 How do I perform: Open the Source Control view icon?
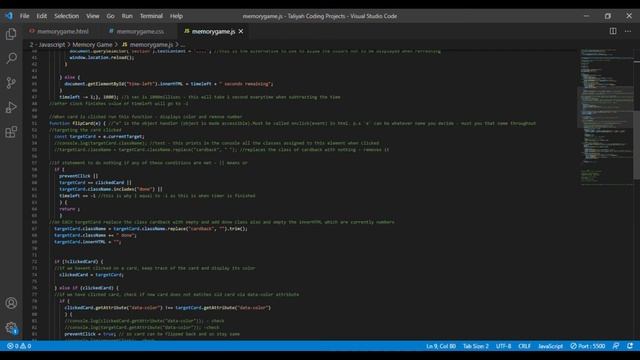(x=11, y=83)
